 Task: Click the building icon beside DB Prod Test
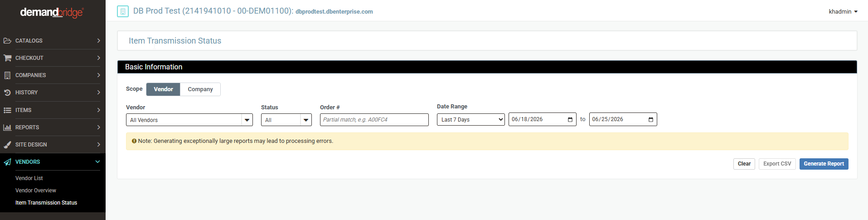coord(123,11)
